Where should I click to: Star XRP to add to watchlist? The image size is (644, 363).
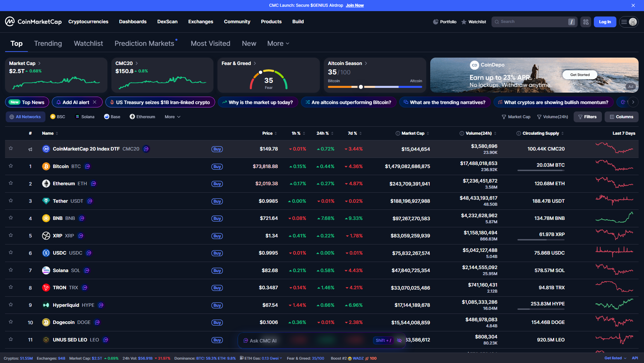click(x=11, y=235)
